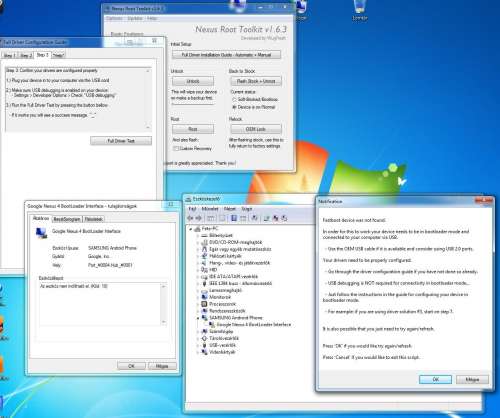Toggle the console tree icon in Device Manager toolbar

pos(211,218)
